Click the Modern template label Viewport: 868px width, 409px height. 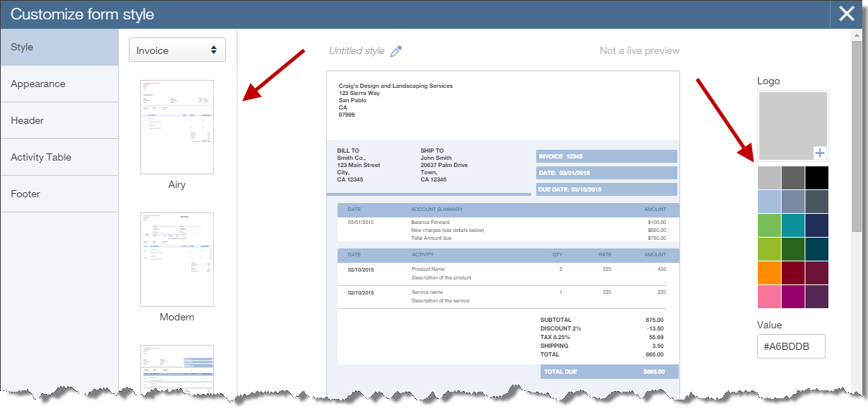pos(177,317)
